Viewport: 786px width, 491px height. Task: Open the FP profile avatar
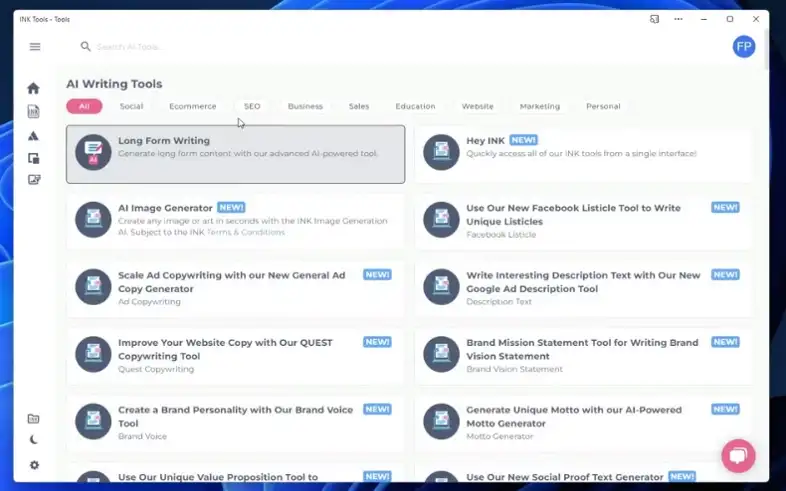(744, 47)
